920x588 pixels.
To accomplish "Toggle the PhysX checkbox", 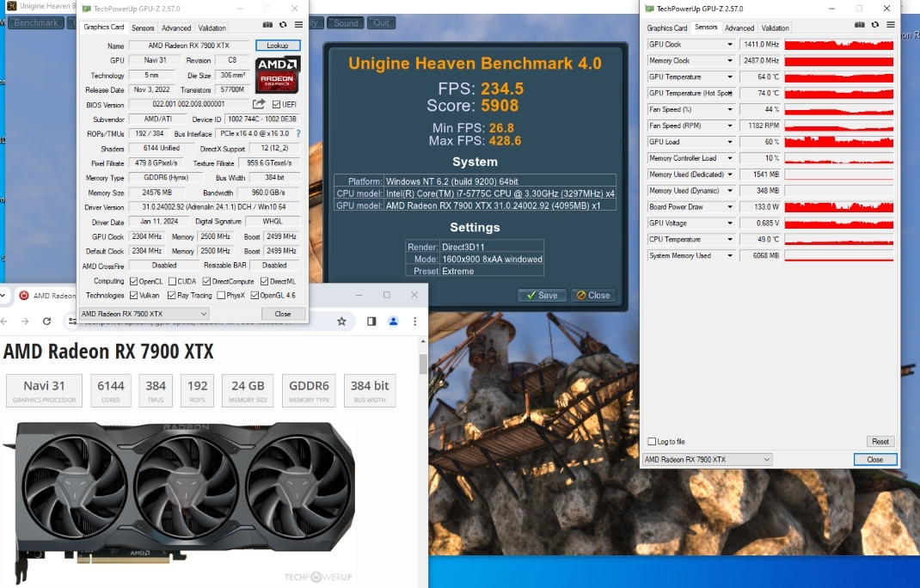I will click(221, 295).
